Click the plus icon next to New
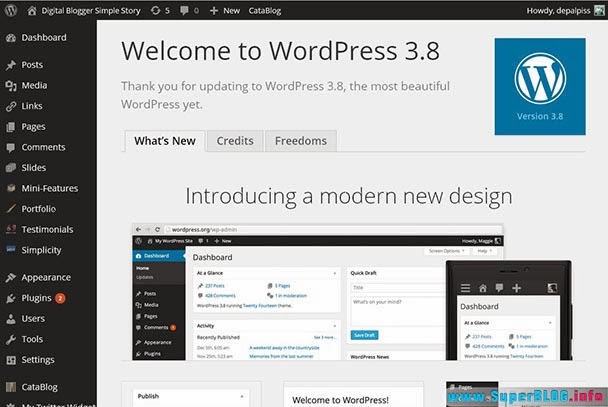 coord(214,11)
